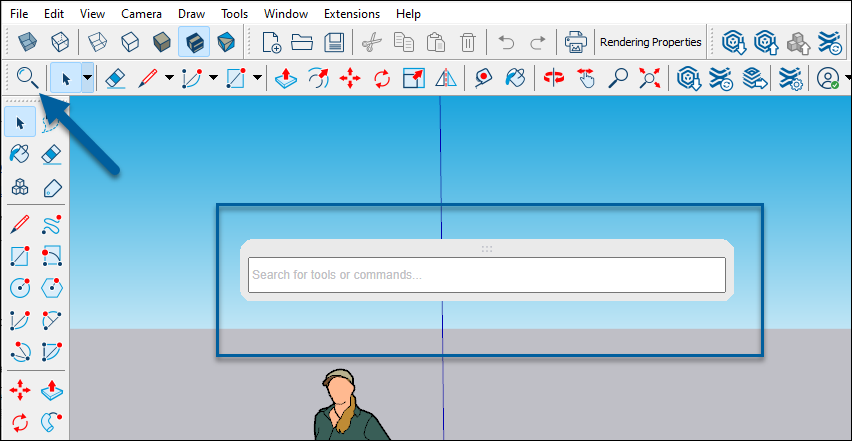The width and height of the screenshot is (852, 441).
Task: Click the Search for tools or commands field
Action: (486, 275)
